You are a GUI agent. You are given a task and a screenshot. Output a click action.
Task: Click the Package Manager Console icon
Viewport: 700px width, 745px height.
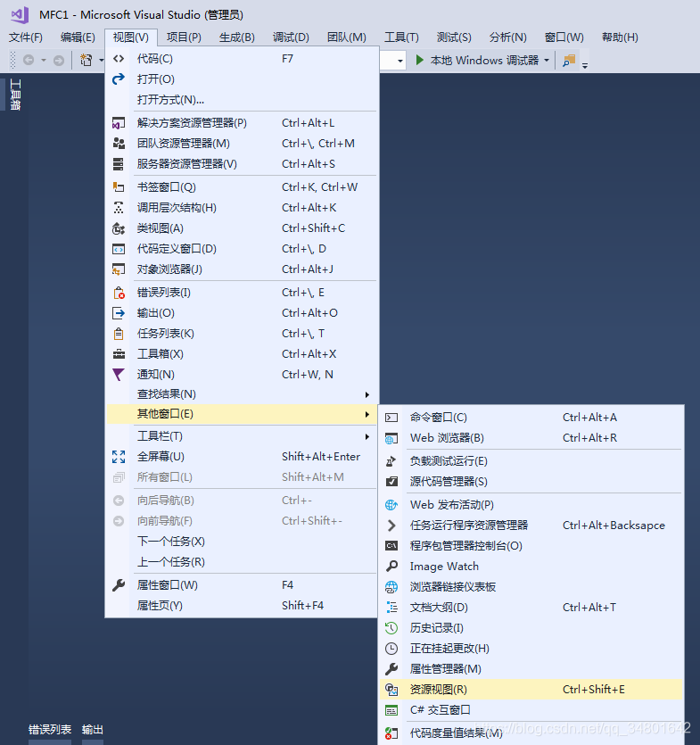(391, 546)
